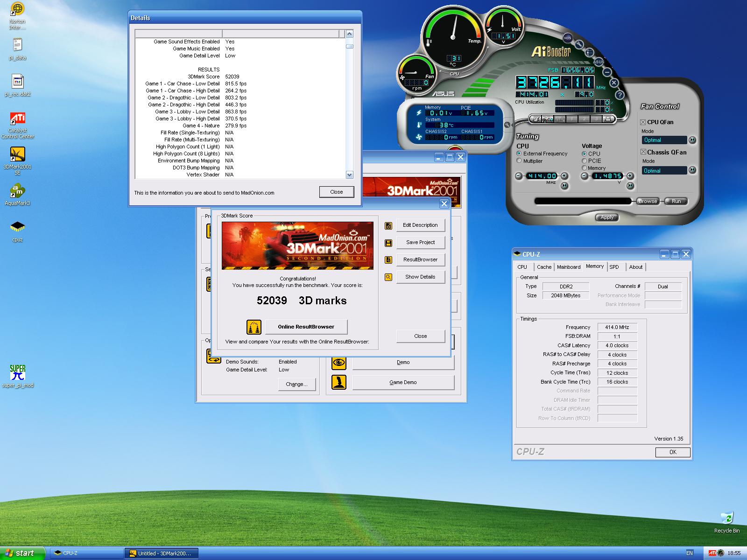Image resolution: width=747 pixels, height=560 pixels.
Task: Click OK in CPU-Z window
Action: point(673,452)
